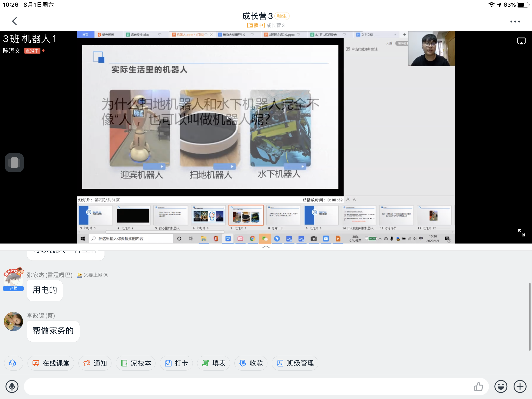Add a new WPS tab with the plus icon
Viewport: 532px width, 399px height.
point(405,34)
